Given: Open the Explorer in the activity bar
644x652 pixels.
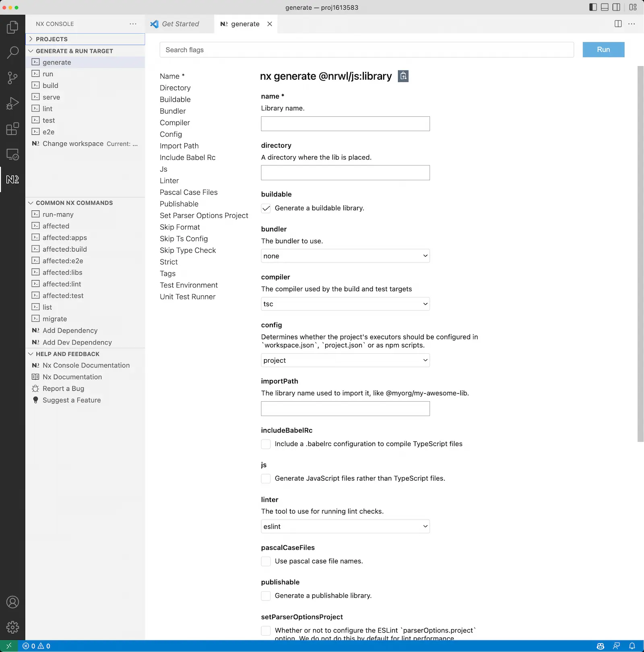Looking at the screenshot, I should (x=12, y=27).
